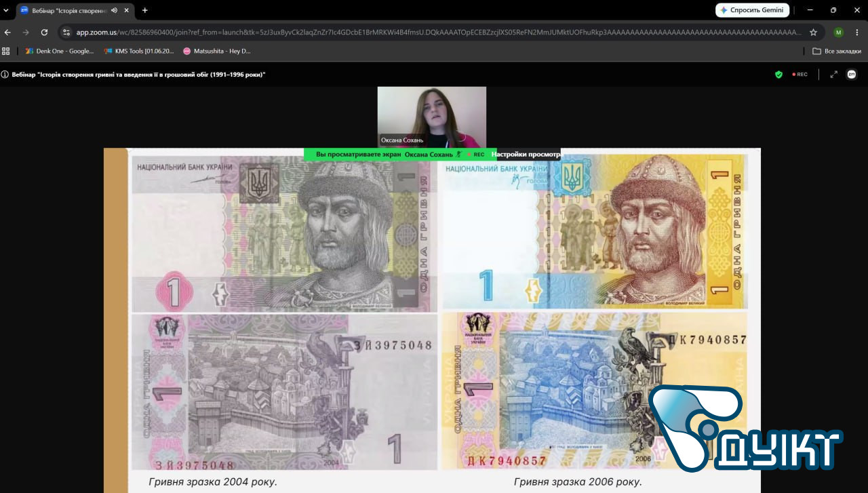
Task: Open the Matsushita - Hey D... bookmark
Action: tap(217, 51)
